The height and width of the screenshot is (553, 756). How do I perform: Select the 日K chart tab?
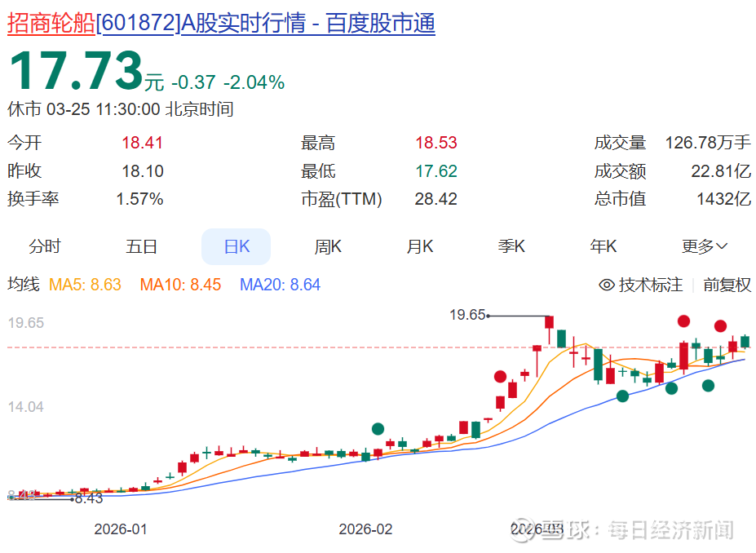(x=237, y=246)
